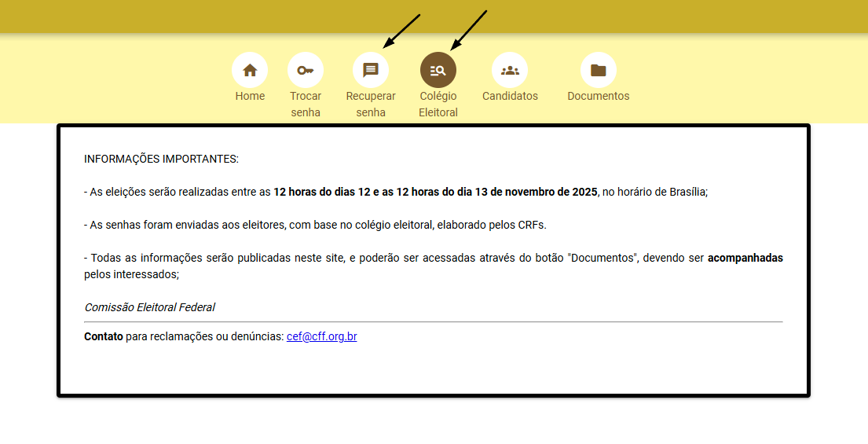This screenshot has width=868, height=444.
Task: Click the cef@cff.org.br email link
Action: pos(321,336)
